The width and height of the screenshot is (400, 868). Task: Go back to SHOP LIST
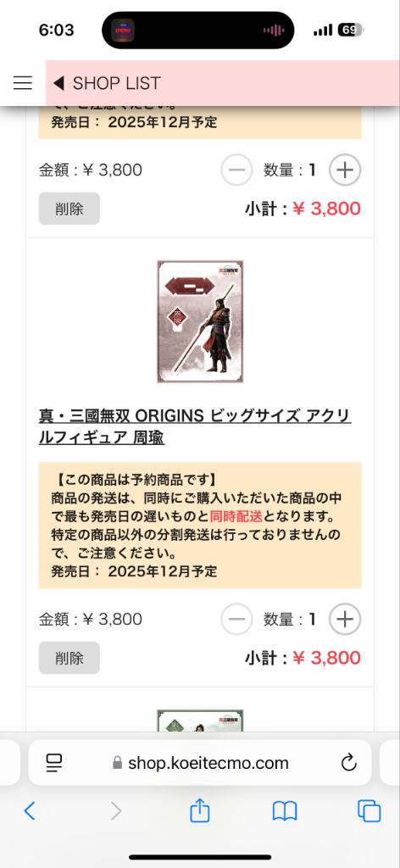(107, 83)
